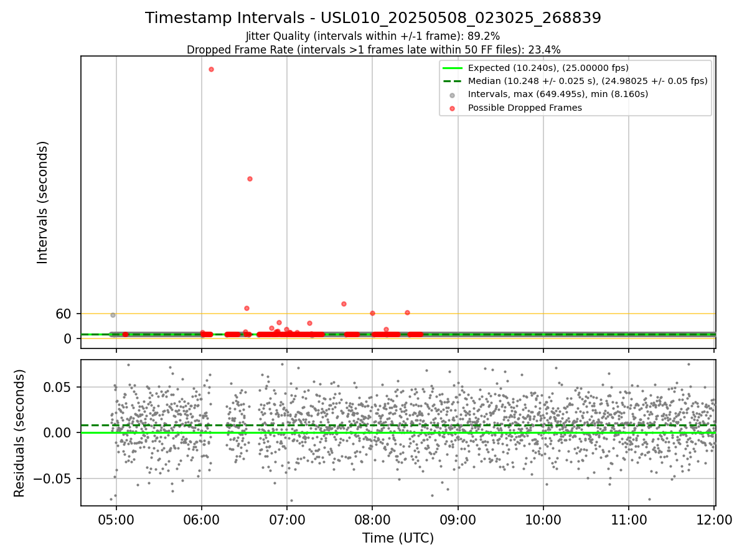Select the 'Dropped Frame Rate' 23.4% subtitle line
This screenshot has height=560, width=747.
[374, 50]
